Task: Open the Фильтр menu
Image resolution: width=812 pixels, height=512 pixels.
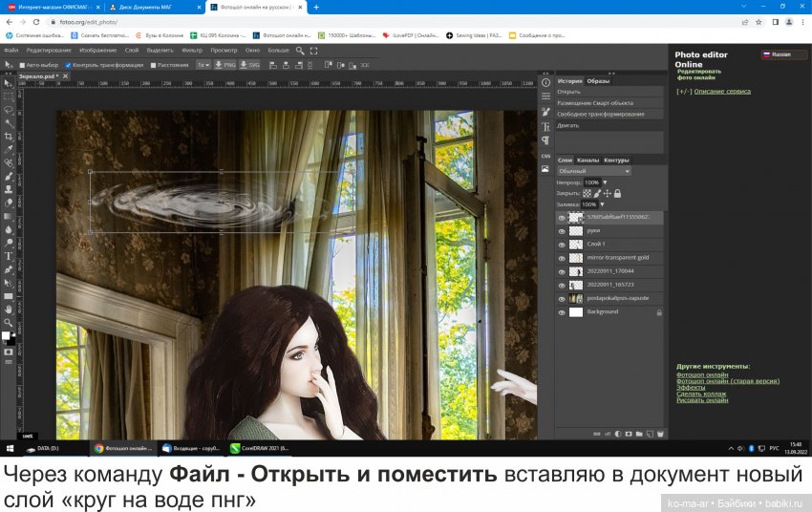Action: tap(192, 51)
